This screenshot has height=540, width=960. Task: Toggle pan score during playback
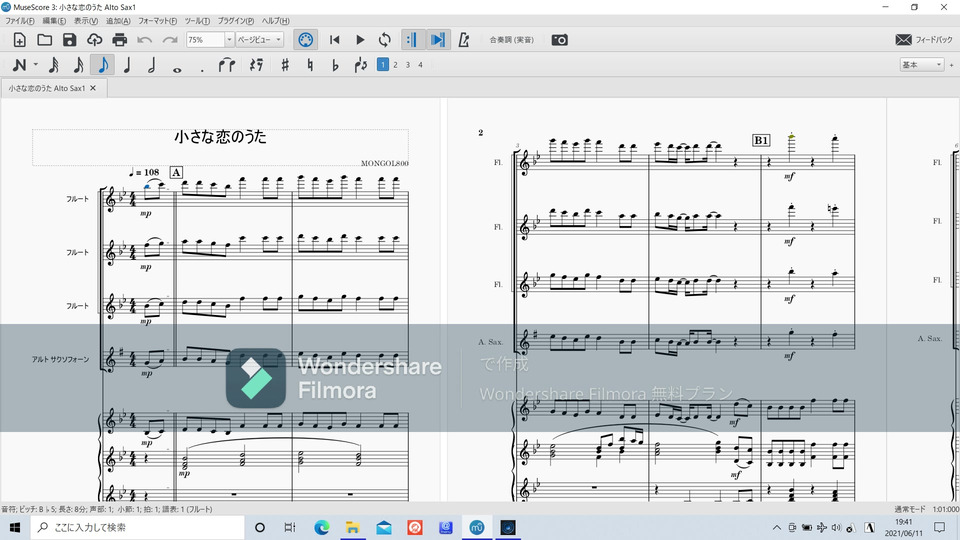438,40
